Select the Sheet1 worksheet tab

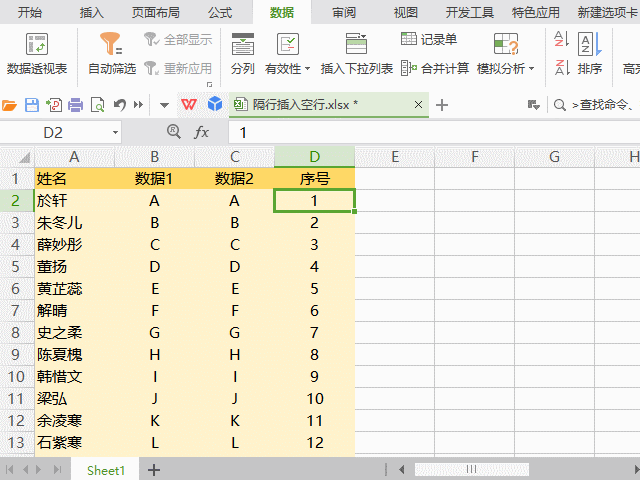pyautogui.click(x=106, y=470)
